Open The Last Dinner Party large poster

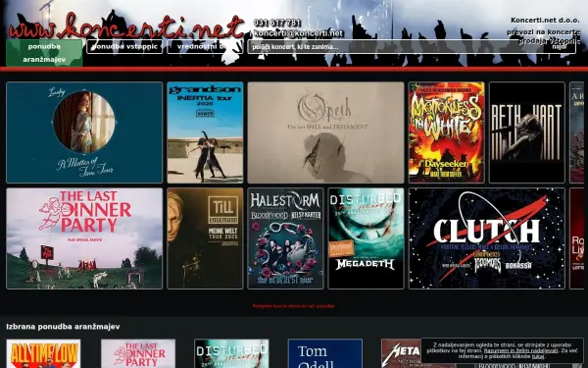tap(84, 238)
